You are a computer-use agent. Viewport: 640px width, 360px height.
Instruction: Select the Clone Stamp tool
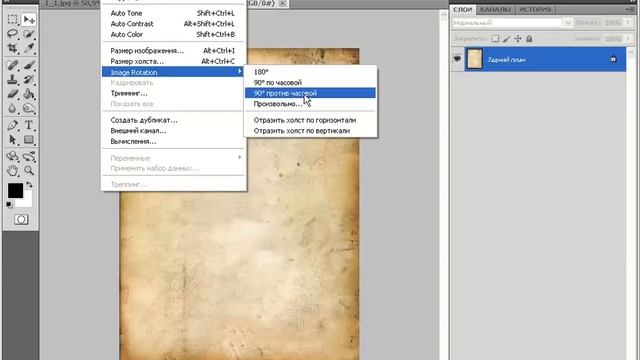pyautogui.click(x=12, y=79)
